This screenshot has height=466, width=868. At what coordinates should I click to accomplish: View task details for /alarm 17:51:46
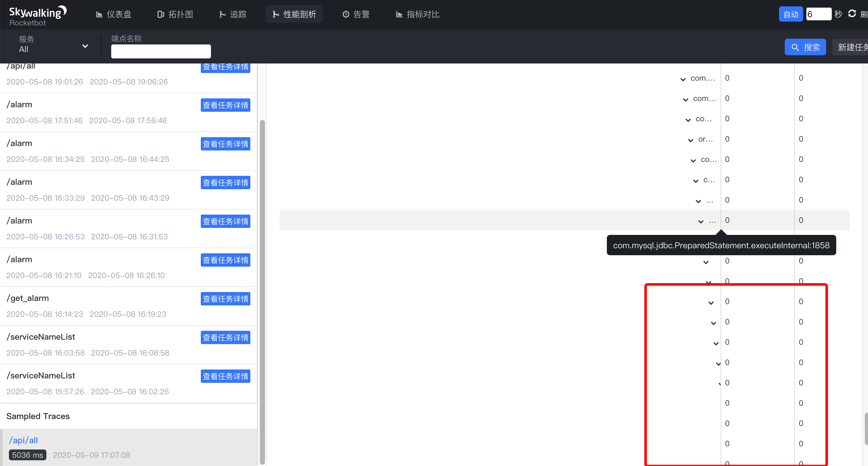[226, 105]
